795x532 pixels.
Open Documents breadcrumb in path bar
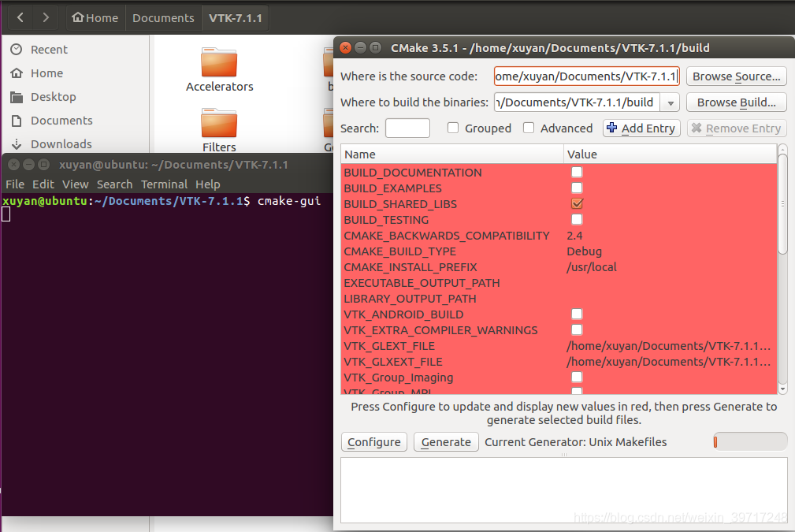(x=163, y=18)
